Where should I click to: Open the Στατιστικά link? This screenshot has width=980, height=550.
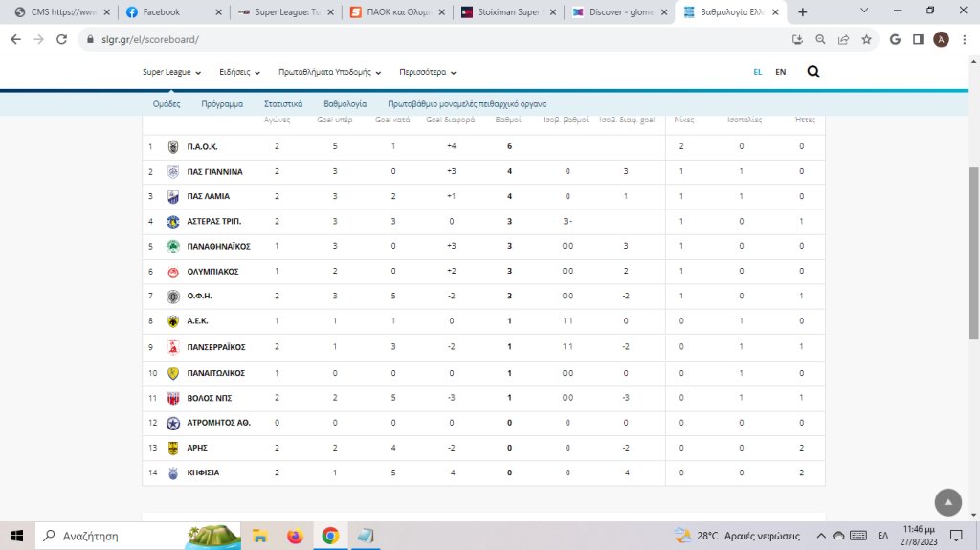coord(283,103)
